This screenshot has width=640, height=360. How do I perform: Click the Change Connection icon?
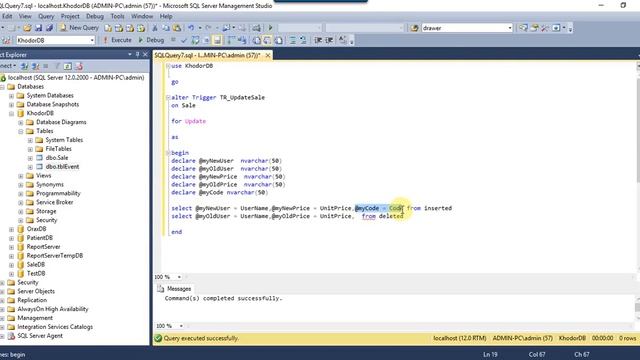click(7, 40)
